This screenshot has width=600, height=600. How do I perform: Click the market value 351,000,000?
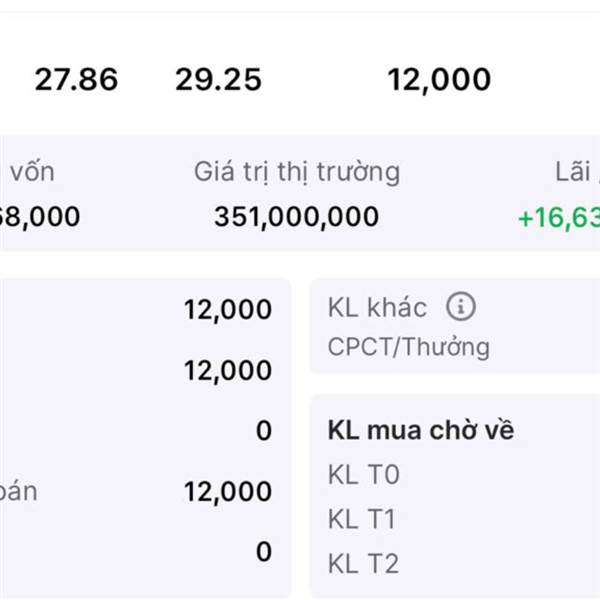(x=296, y=216)
